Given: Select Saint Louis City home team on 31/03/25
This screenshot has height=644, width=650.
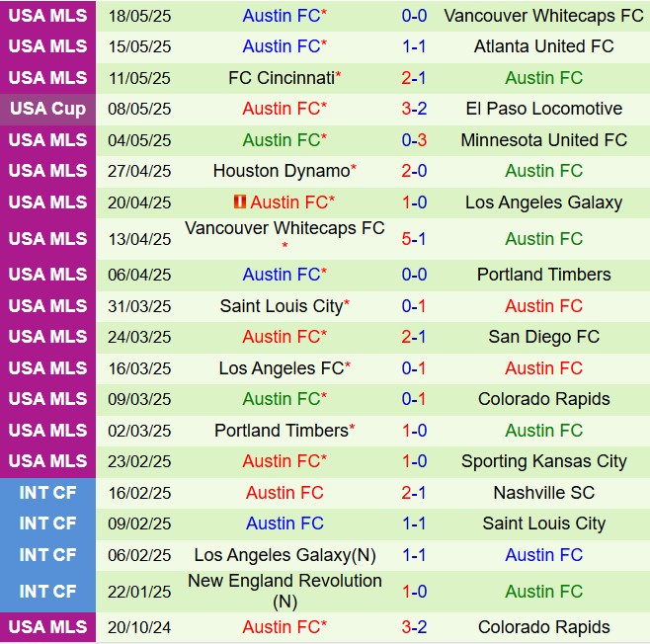Looking at the screenshot, I should (x=282, y=306).
